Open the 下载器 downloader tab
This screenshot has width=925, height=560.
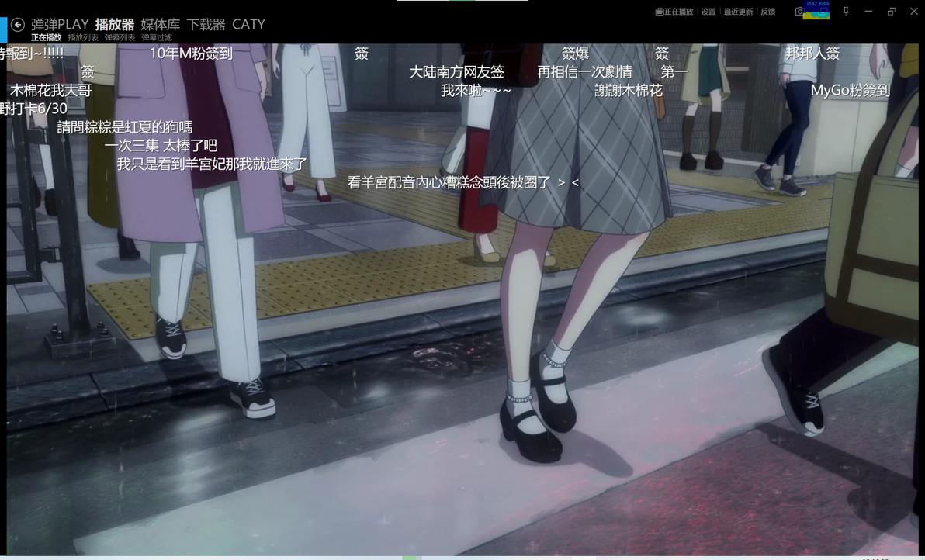click(x=206, y=24)
